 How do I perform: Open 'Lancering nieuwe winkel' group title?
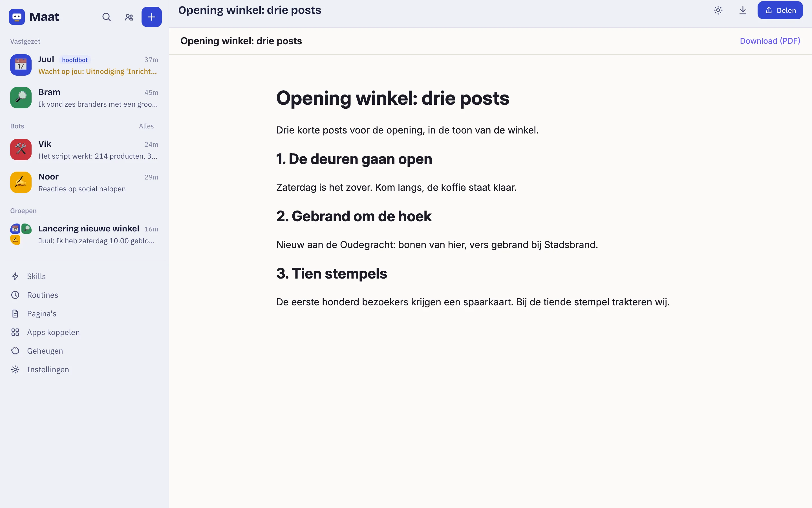(89, 229)
